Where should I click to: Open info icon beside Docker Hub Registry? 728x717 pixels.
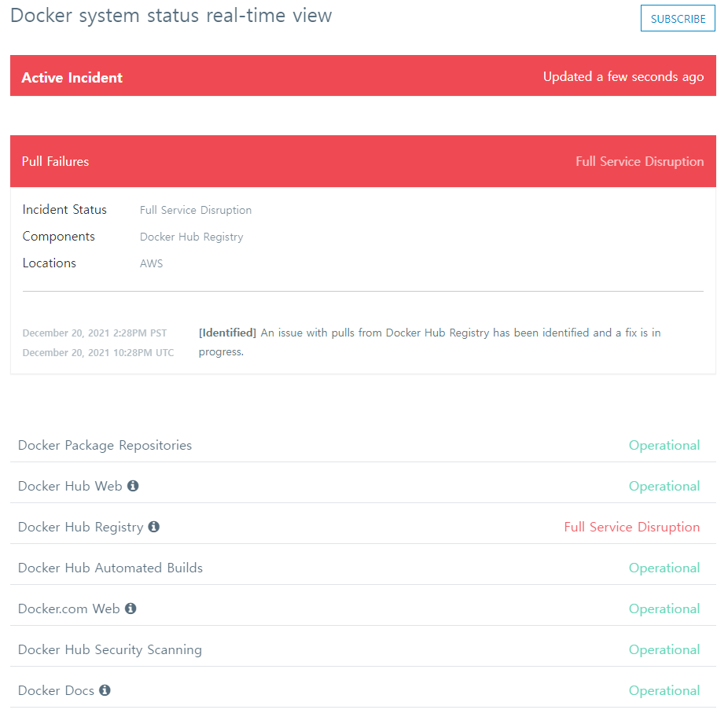[153, 527]
